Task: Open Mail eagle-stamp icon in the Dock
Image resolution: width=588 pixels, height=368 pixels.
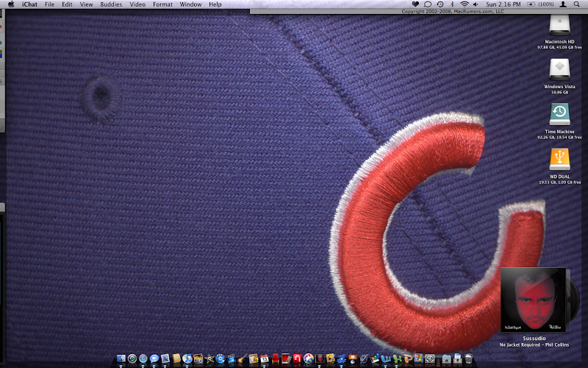Action: [165, 358]
